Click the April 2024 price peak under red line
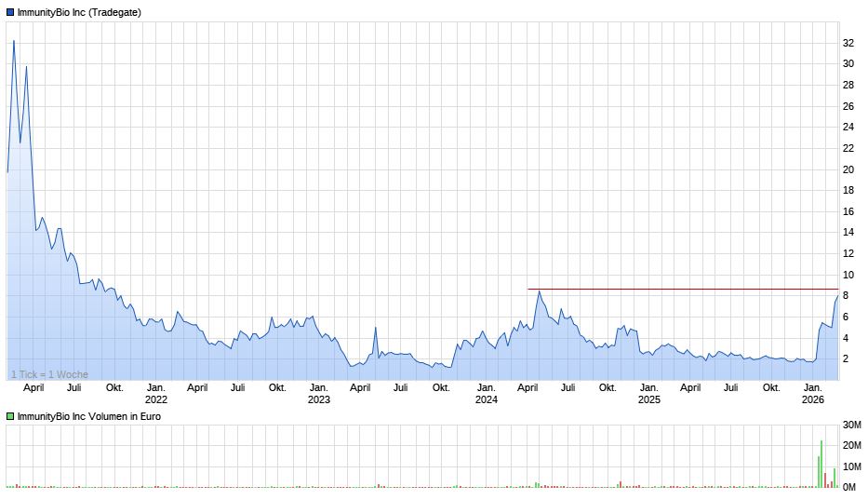This screenshot has height=500, width=868. (538, 292)
